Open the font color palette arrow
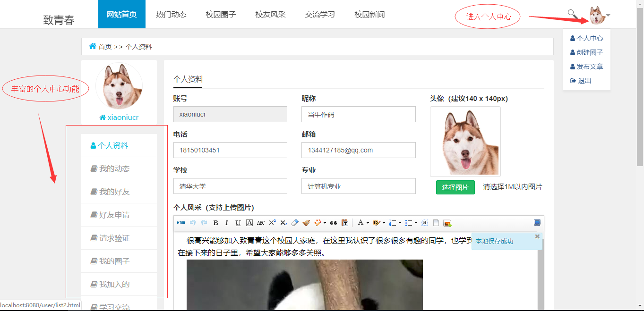This screenshot has height=311, width=644. tap(368, 223)
